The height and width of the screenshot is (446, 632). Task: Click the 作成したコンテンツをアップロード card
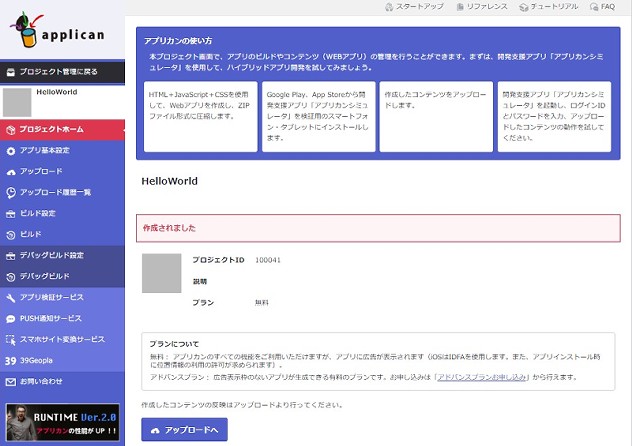coord(436,117)
